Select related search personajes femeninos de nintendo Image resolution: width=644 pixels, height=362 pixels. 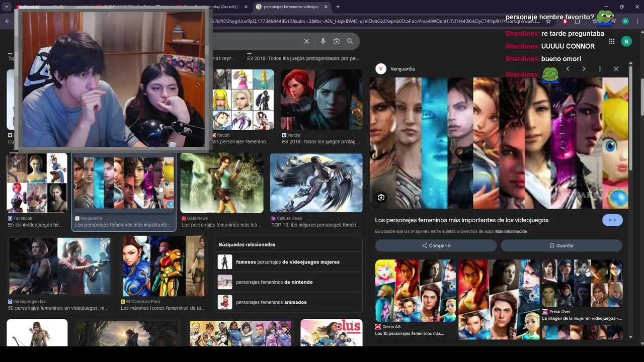(x=288, y=282)
